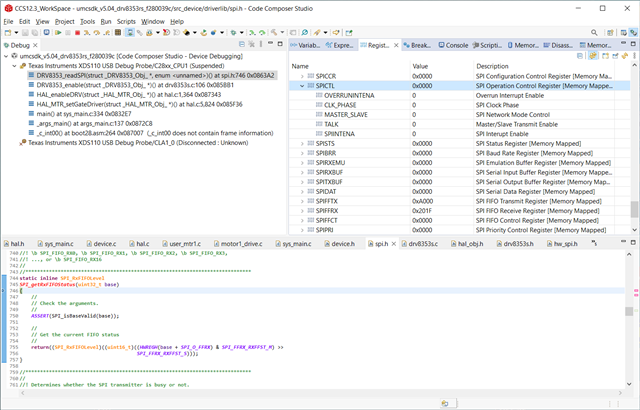Screen dimensions: 640x410
Task: Expand the SPIFFRX register row
Action: [x=302, y=211]
